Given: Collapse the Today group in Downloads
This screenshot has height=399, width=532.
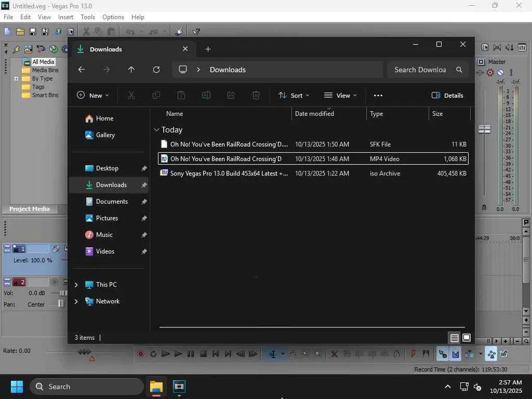Looking at the screenshot, I should coord(156,129).
